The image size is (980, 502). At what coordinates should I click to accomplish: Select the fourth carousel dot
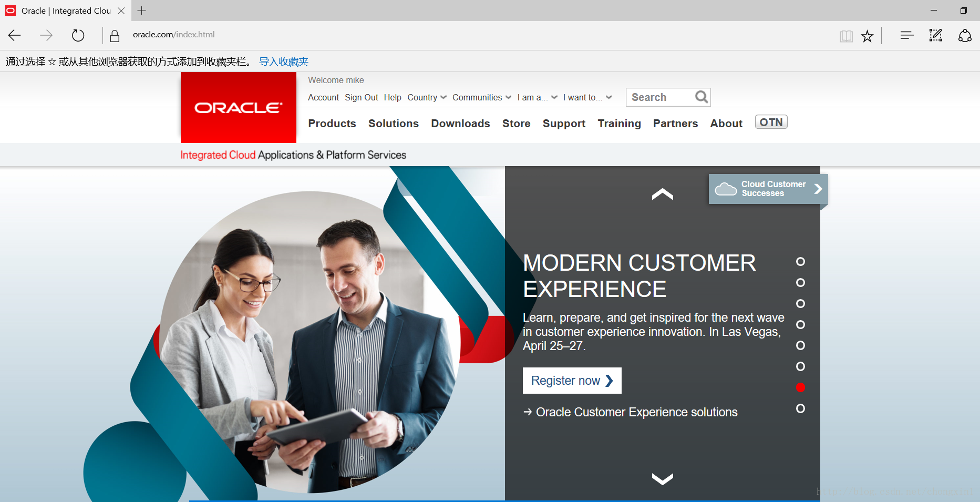pos(800,324)
